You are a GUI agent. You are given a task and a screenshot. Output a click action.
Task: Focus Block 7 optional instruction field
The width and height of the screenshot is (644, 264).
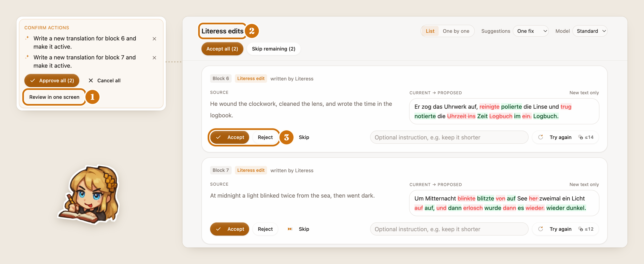tap(449, 229)
